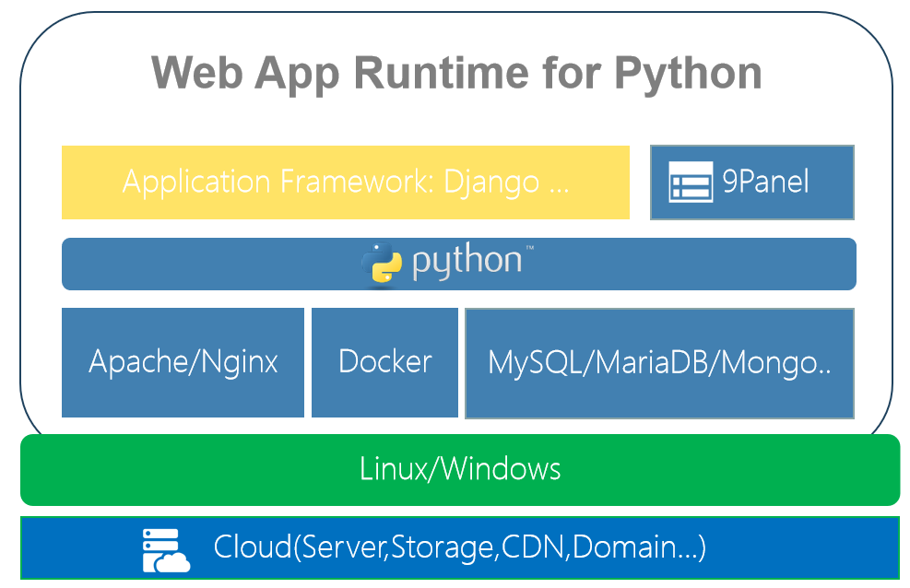Click the Web App Runtime for Python title

tap(456, 74)
